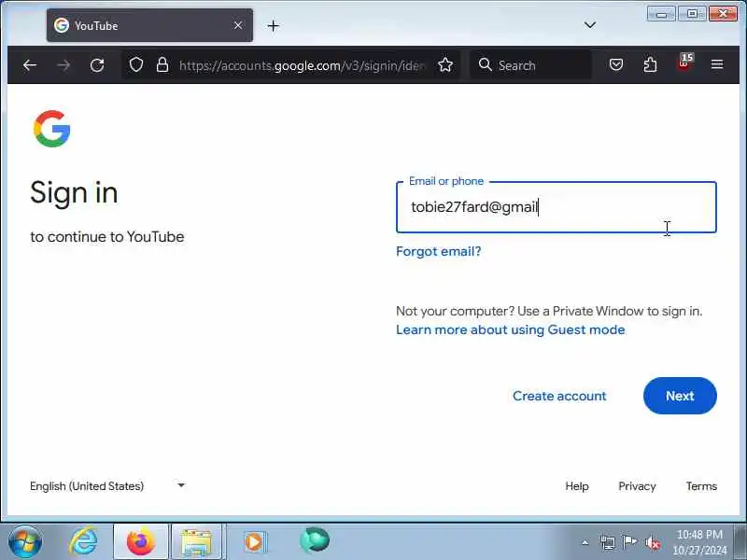
Task: Open the English (United States) language dropdown
Action: pos(107,486)
